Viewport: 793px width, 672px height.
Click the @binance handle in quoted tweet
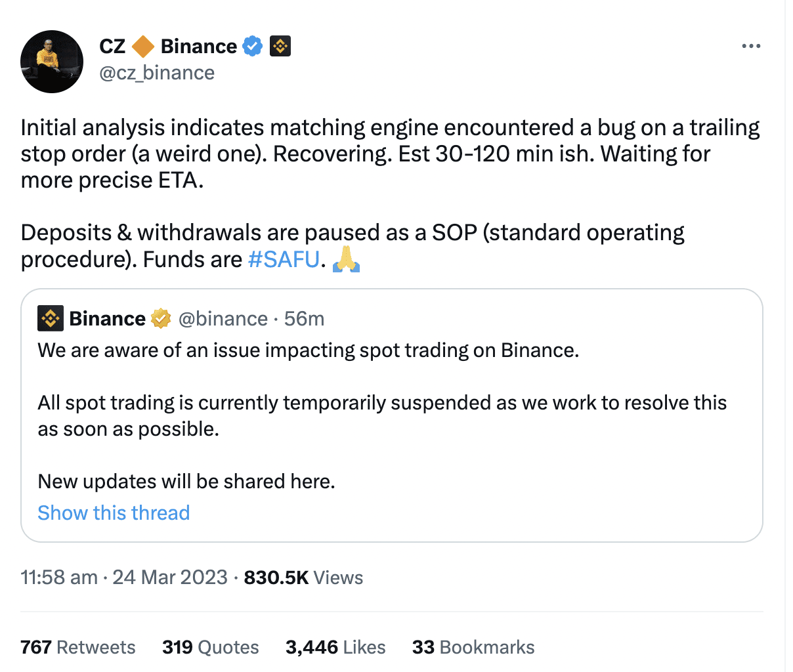223,318
